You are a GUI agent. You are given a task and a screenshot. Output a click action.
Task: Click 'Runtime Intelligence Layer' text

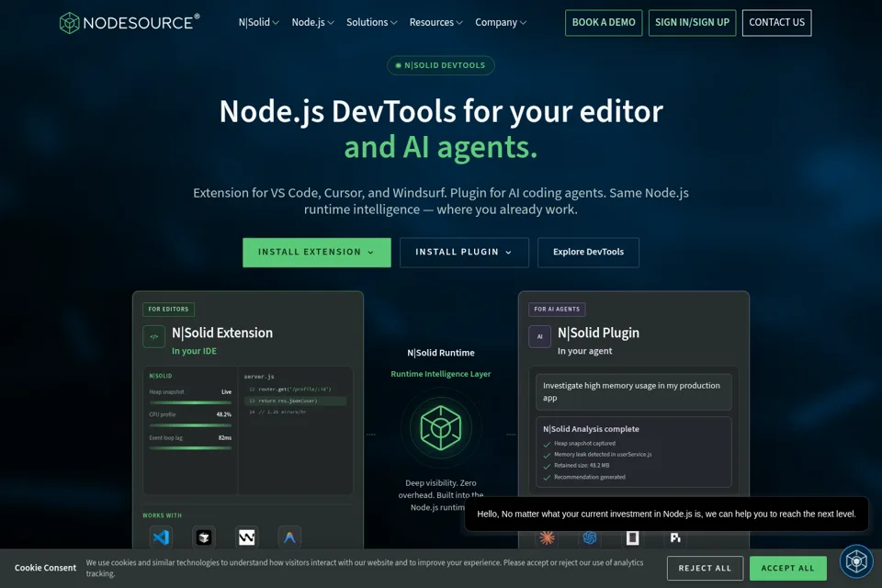[440, 374]
